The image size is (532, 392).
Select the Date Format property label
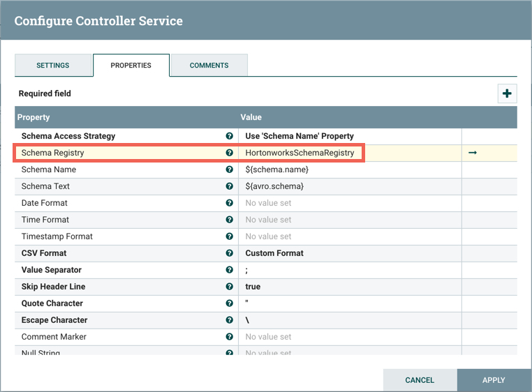(45, 203)
